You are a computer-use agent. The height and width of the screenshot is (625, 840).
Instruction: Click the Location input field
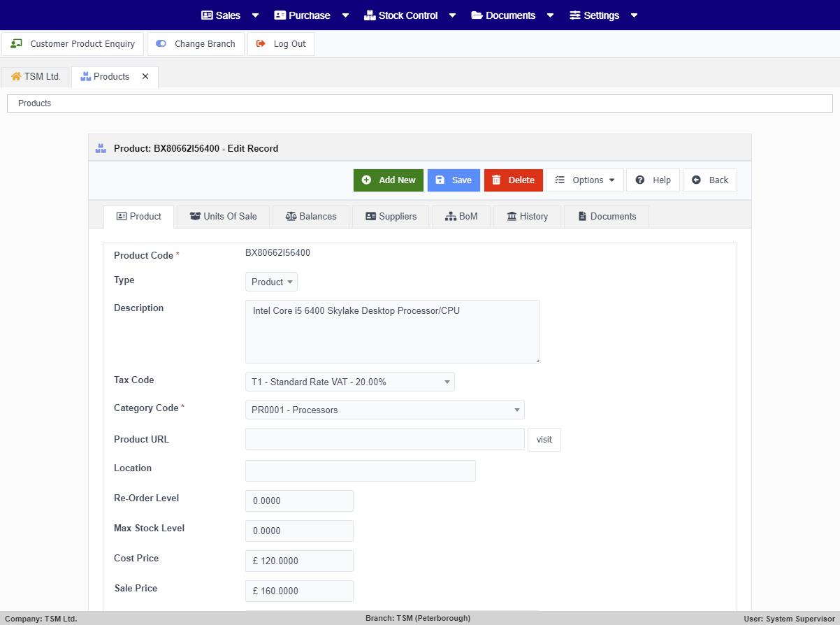coord(361,471)
